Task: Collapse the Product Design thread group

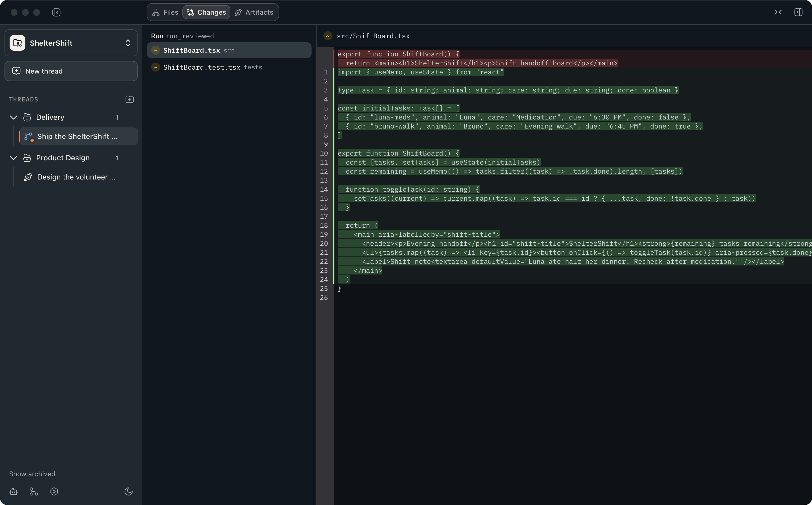Action: click(13, 158)
